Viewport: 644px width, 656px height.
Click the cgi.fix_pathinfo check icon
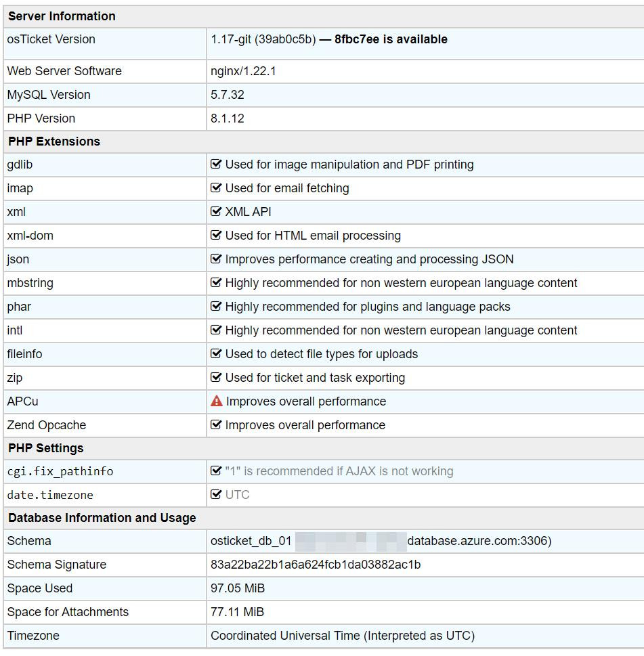[217, 471]
